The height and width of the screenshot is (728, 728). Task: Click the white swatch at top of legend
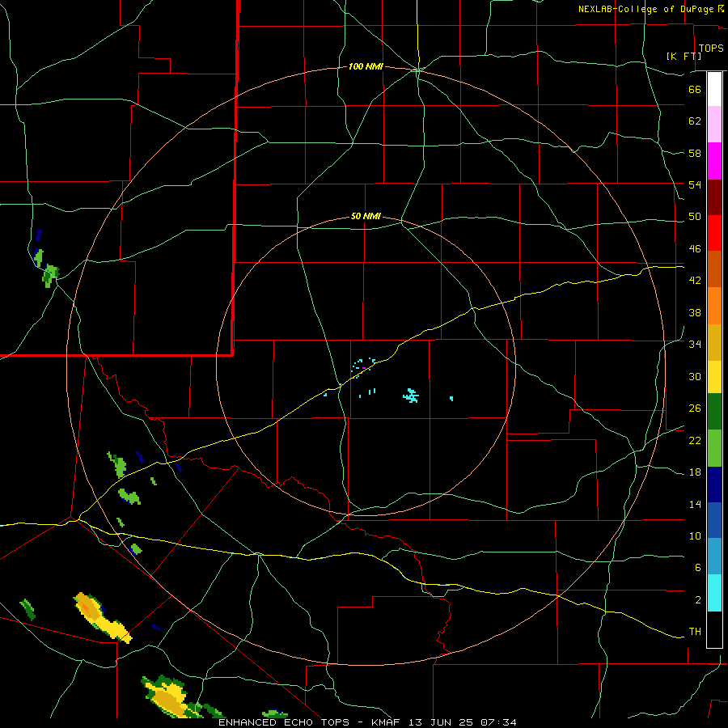click(714, 89)
